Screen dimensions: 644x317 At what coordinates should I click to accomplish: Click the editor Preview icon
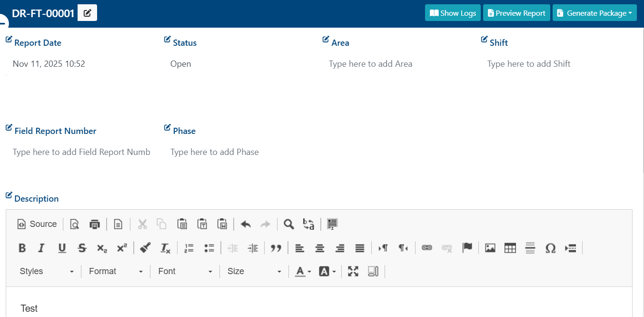[74, 224]
